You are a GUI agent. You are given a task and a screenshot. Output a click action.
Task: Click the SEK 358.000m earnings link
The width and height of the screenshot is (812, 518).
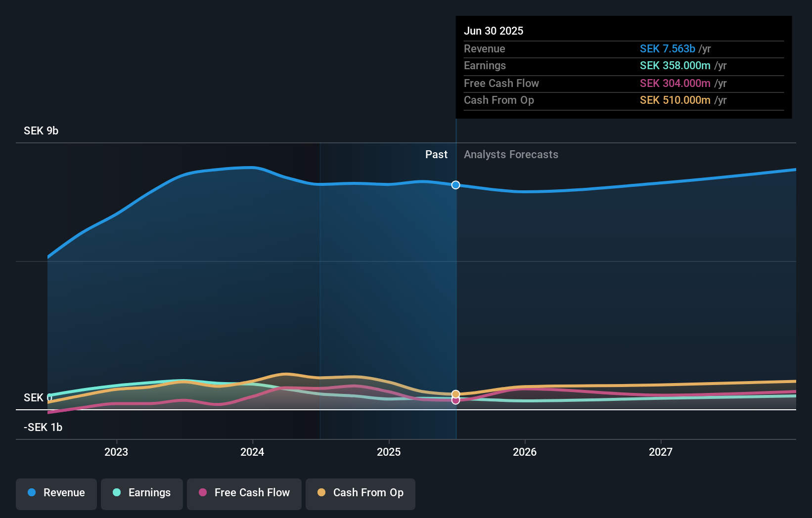pyautogui.click(x=675, y=66)
